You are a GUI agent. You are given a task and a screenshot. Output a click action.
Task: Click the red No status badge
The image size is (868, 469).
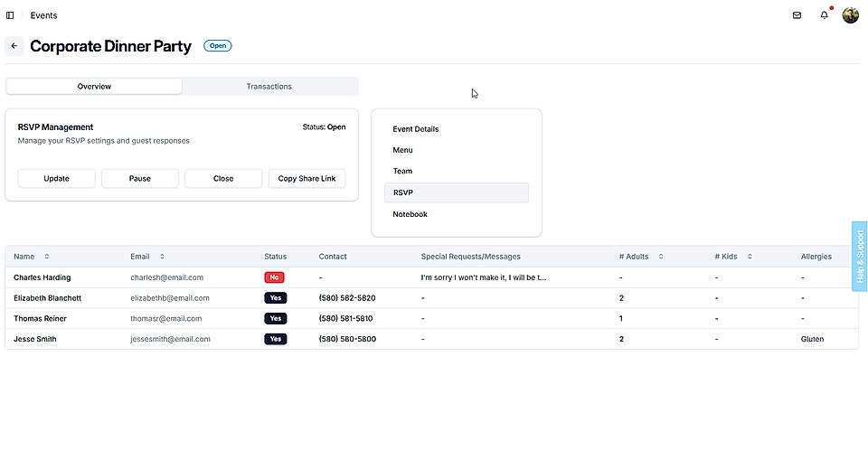pos(274,277)
